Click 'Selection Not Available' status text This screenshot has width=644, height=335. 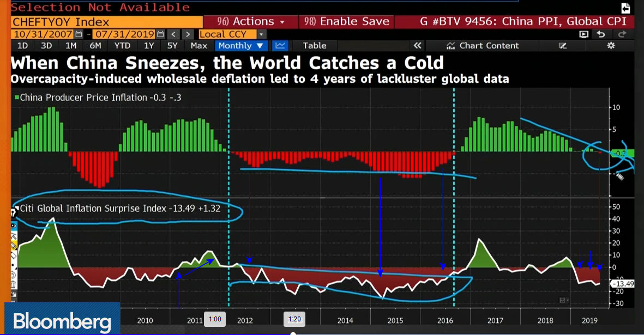100,7
